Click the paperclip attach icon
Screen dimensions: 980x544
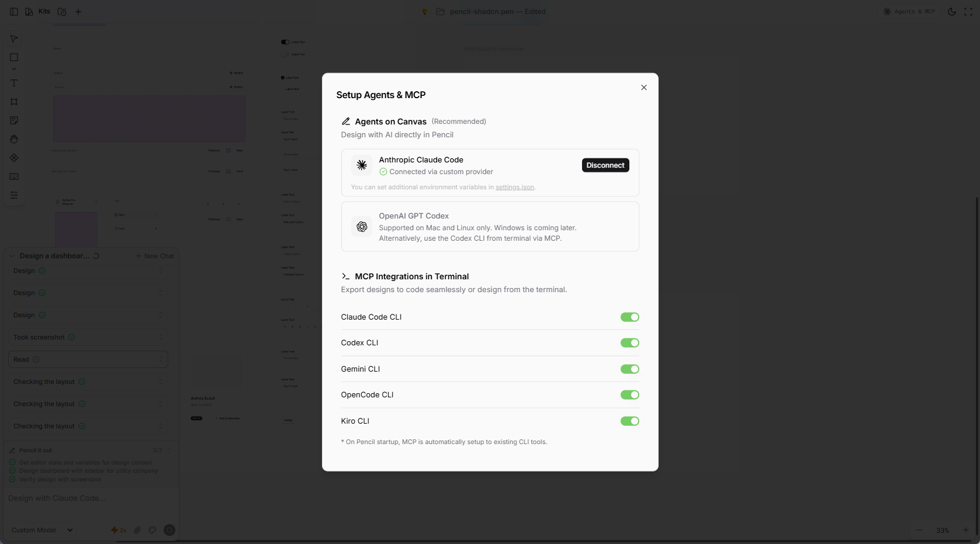pos(137,530)
